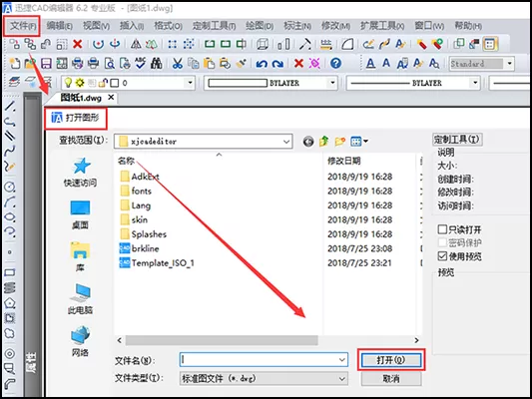The width and height of the screenshot is (532, 399).
Task: Toggle the layer lightbulb on/off icon
Action: coord(68,83)
